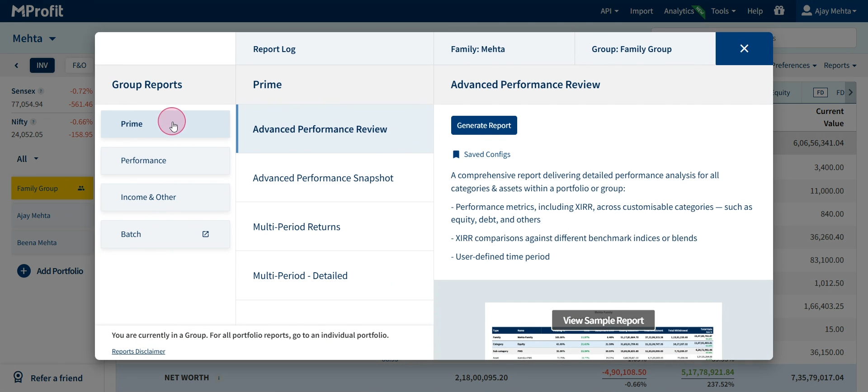Open the Import menu item

(x=642, y=11)
